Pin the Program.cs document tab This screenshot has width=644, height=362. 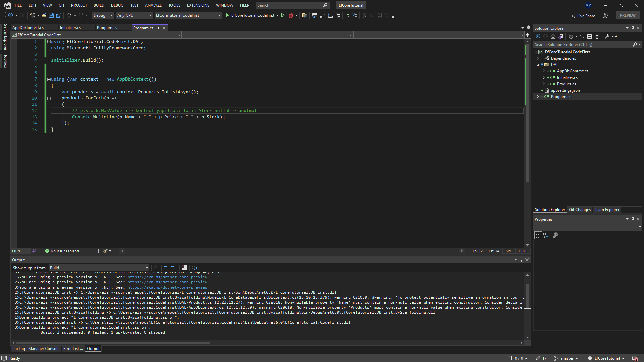pos(158,28)
